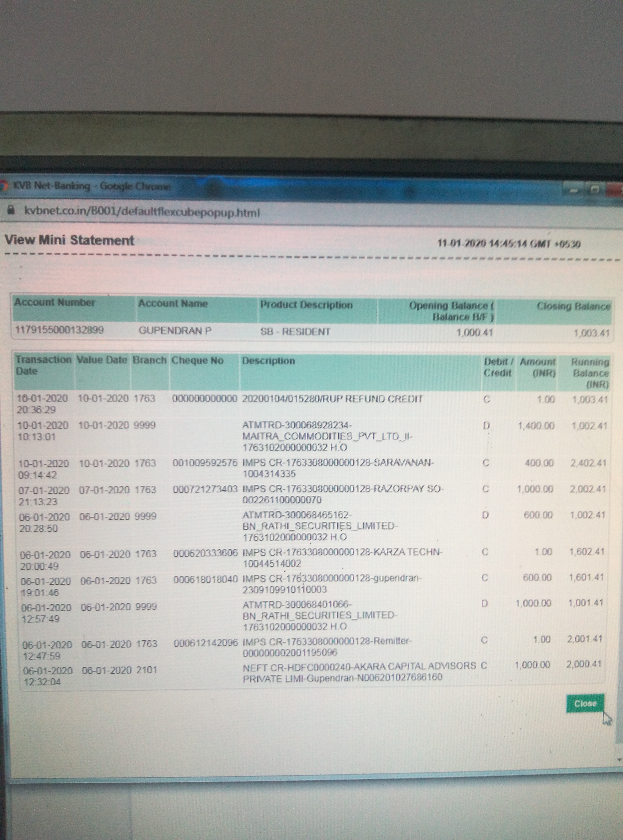Click the RUP REFUND CREDIT description
The image size is (623, 840).
pyautogui.click(x=332, y=399)
